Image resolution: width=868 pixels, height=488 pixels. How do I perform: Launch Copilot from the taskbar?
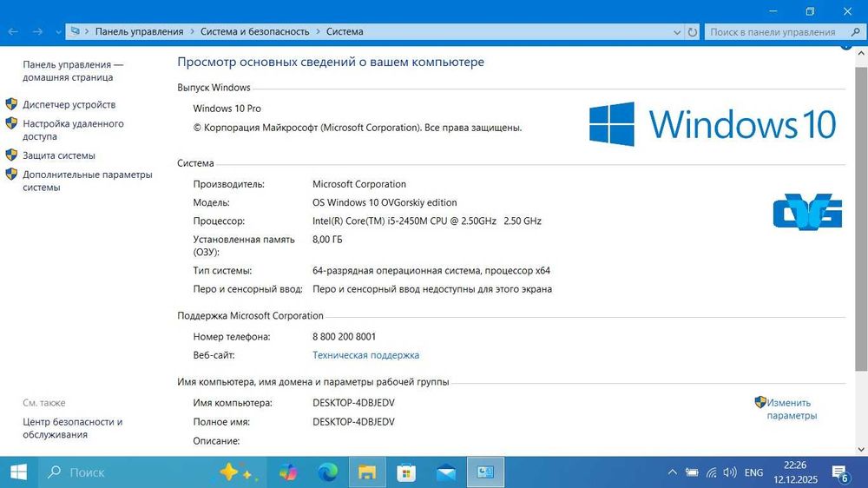pos(288,472)
